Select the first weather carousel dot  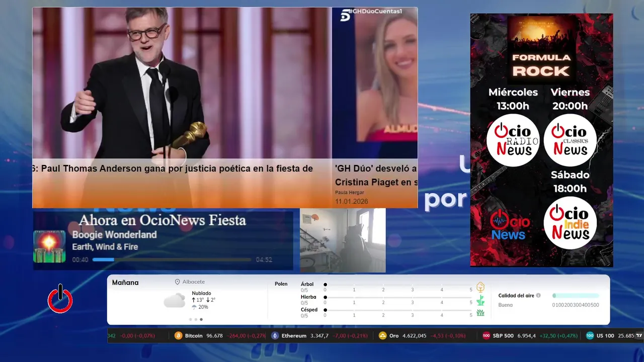click(x=190, y=319)
